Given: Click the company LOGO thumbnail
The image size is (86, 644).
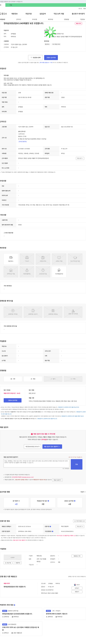Looking at the screenshot, I should point(13,558).
